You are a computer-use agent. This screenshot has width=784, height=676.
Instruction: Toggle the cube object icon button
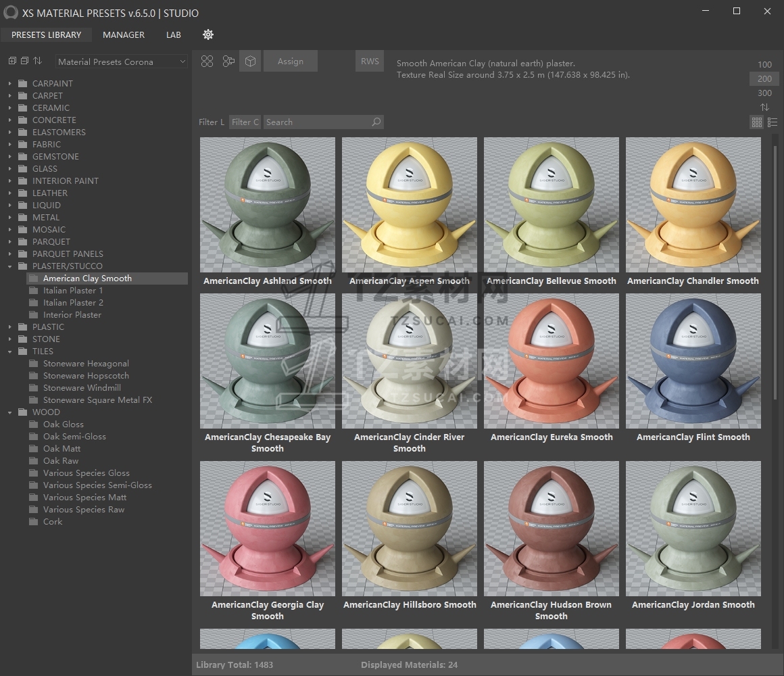(x=250, y=61)
